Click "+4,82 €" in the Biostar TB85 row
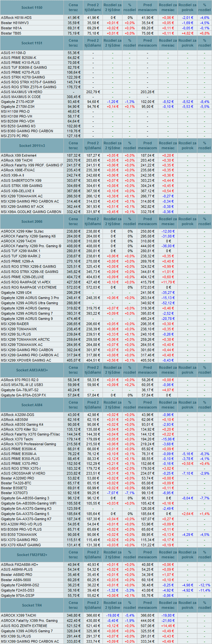The width and height of the screenshot is (212, 644). click(188, 33)
